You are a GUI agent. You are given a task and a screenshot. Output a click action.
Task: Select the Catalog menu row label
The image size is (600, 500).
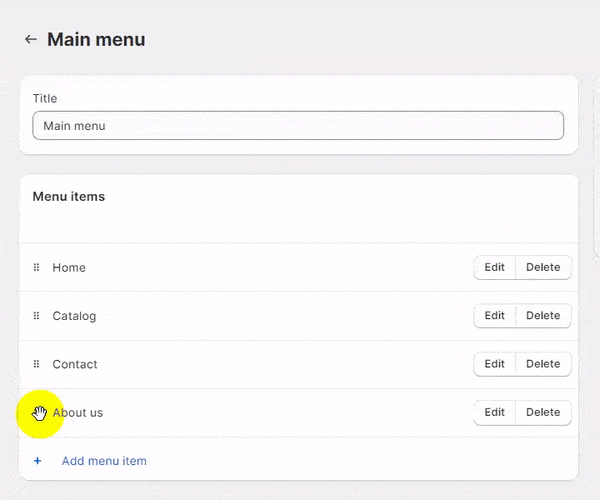[74, 316]
